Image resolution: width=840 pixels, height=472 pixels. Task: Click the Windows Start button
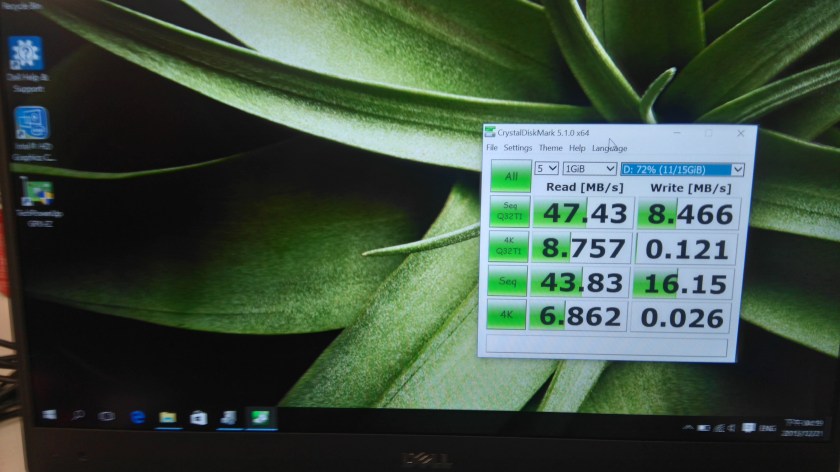click(47, 415)
